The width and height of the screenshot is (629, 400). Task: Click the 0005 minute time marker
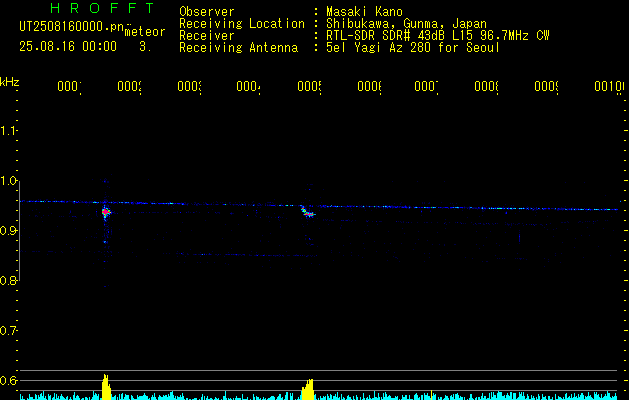[309, 87]
